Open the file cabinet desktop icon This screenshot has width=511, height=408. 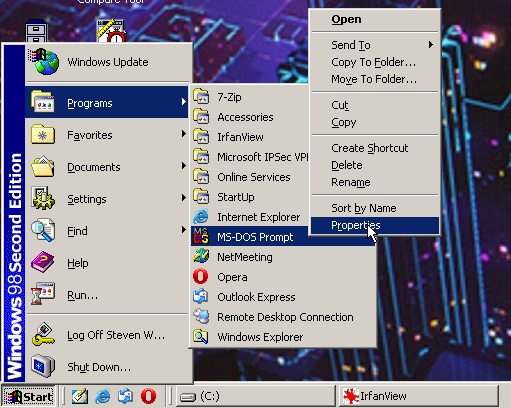pos(37,31)
